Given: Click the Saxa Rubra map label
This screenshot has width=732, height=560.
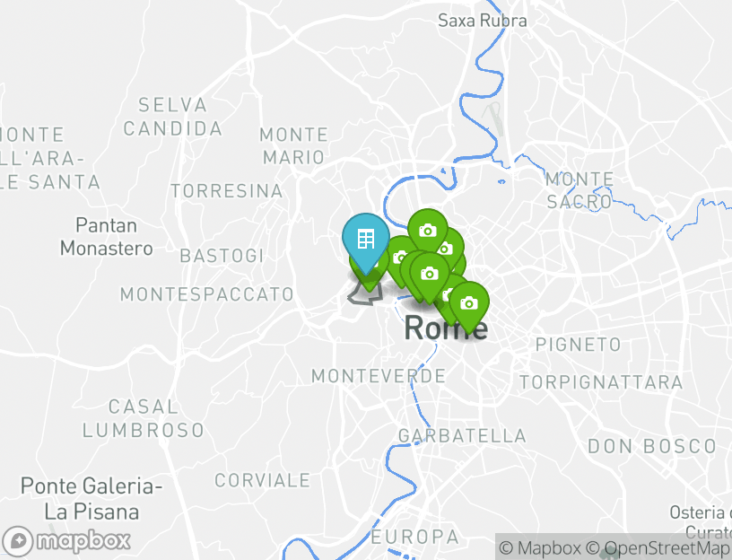Looking at the screenshot, I should click(x=483, y=21).
